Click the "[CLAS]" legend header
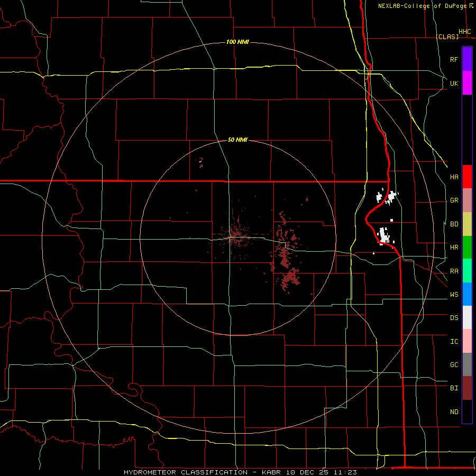This screenshot has height=476, width=476. tap(447, 36)
